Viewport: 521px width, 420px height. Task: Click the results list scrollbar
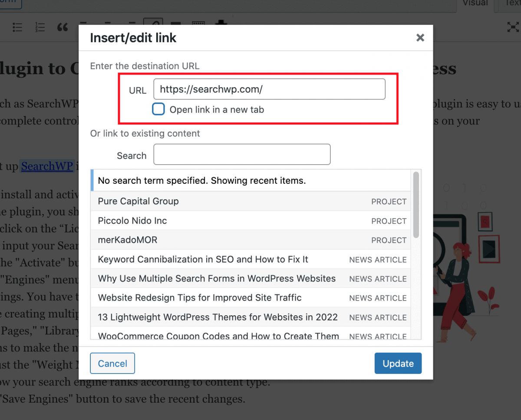point(416,204)
